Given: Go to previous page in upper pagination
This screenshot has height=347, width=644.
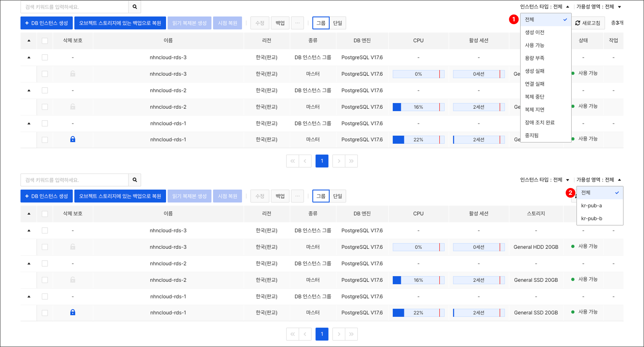Looking at the screenshot, I should [x=305, y=161].
